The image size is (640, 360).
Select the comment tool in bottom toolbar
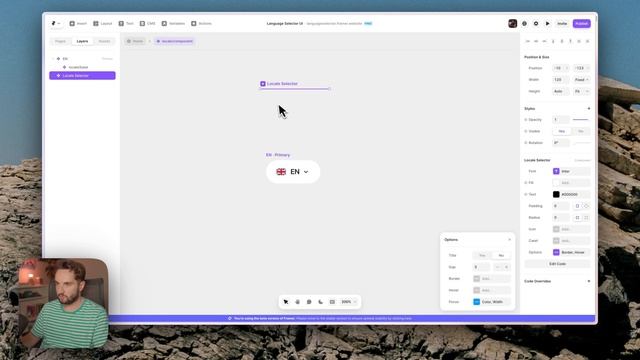pyautogui.click(x=309, y=302)
